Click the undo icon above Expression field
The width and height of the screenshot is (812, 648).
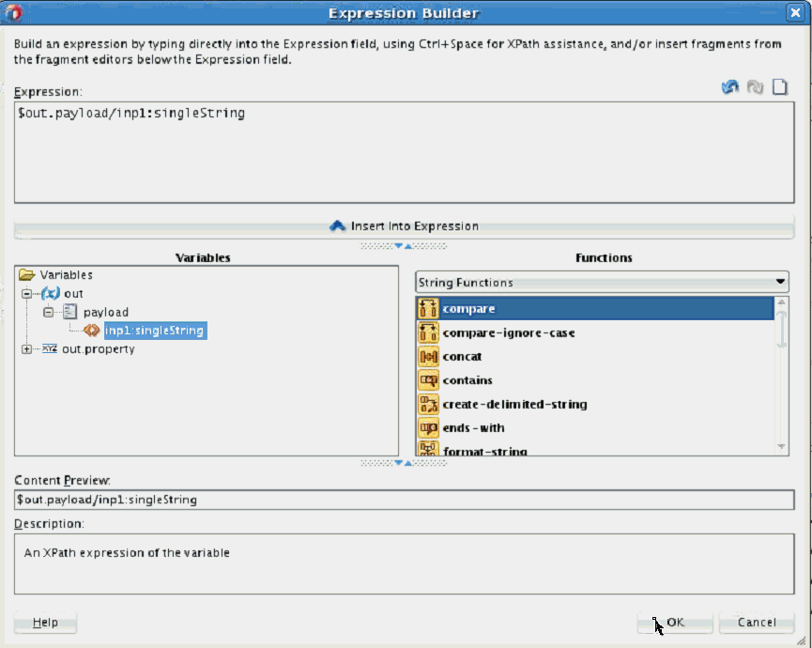729,87
